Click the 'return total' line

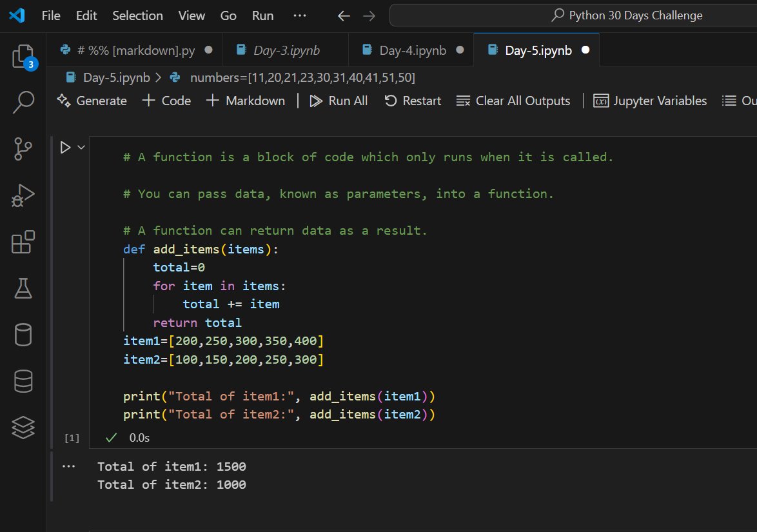coord(197,322)
